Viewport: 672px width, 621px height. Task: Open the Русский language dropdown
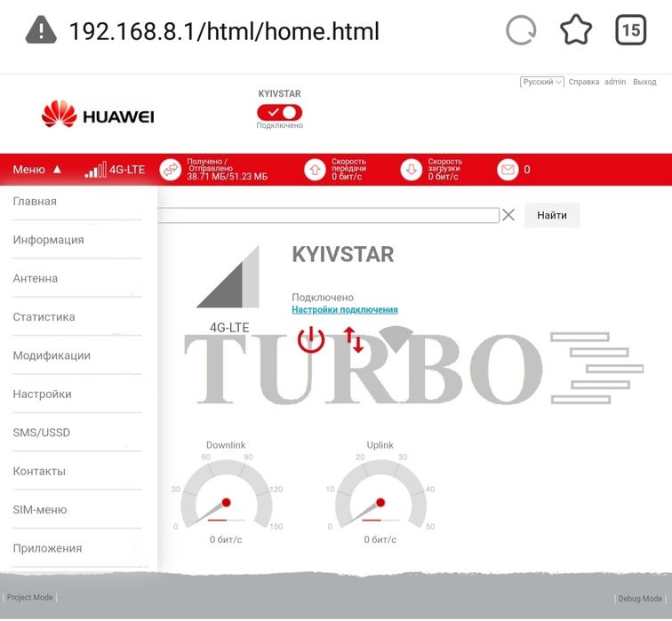click(x=541, y=82)
